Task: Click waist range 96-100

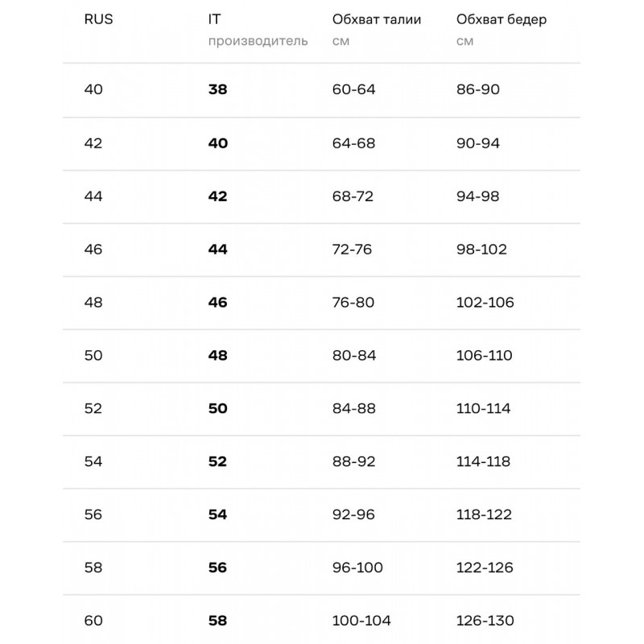Action: (357, 568)
